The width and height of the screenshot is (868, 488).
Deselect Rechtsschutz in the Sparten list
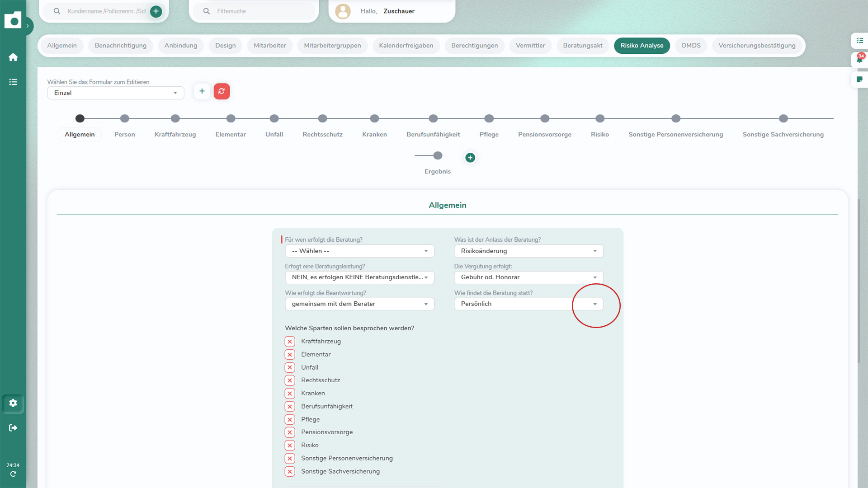tap(290, 380)
